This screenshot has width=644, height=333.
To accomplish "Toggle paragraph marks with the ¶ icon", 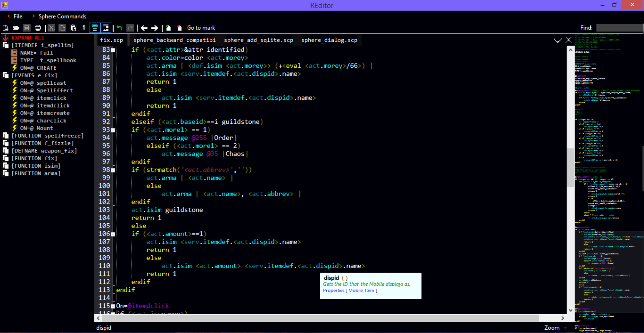I will (x=84, y=28).
